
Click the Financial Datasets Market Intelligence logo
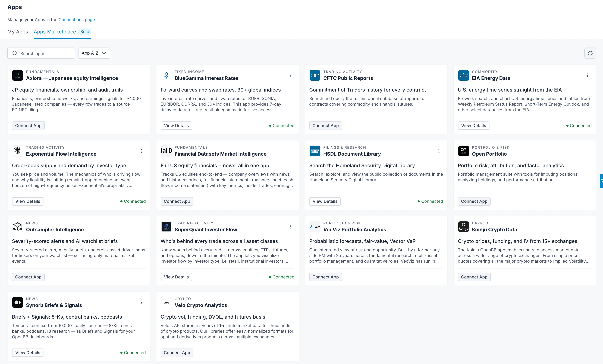coord(166,151)
